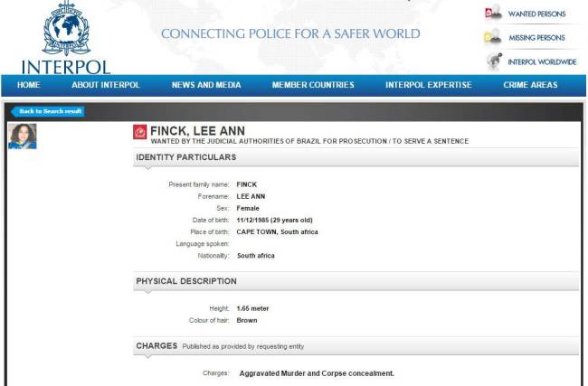Collapse the CHARGES section header
Screen dimensions: 588x386
[x=356, y=346]
